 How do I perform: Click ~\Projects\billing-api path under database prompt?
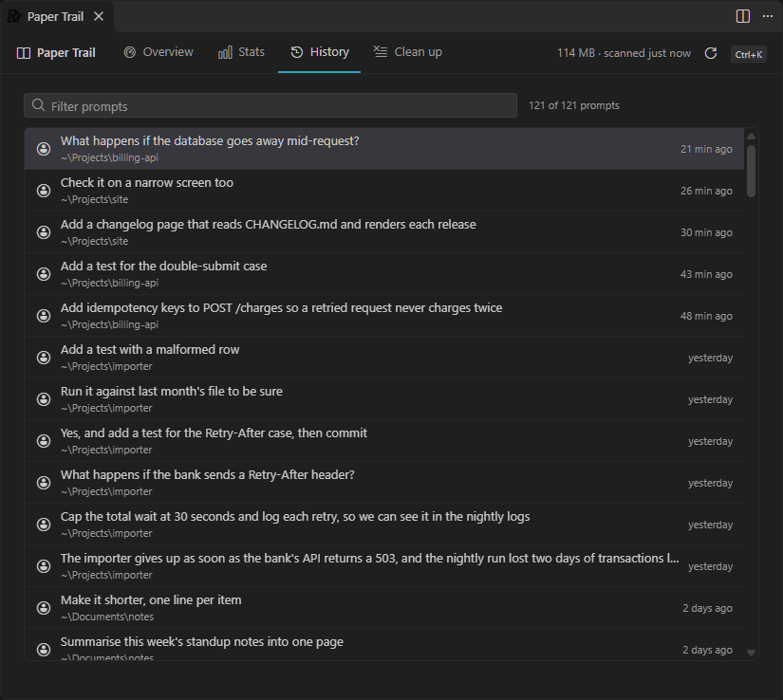109,157
